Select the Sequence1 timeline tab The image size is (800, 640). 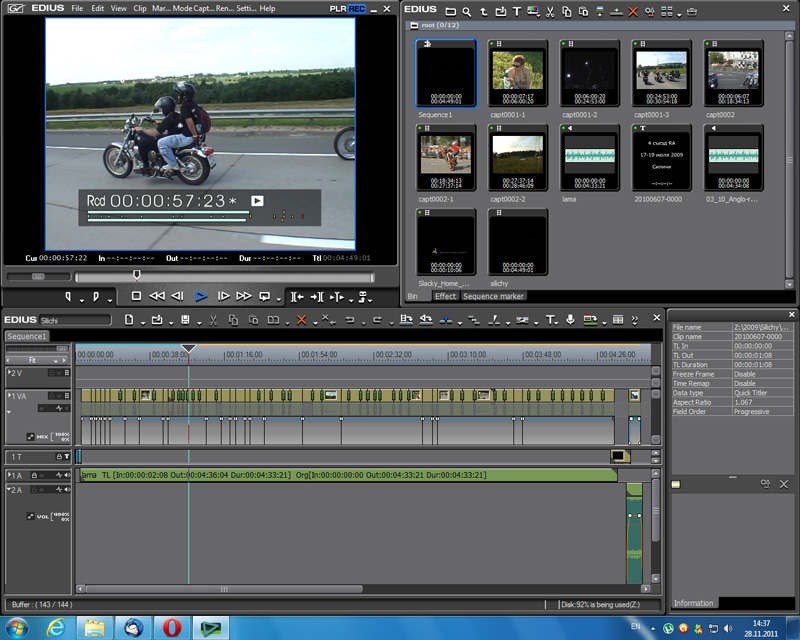click(27, 336)
